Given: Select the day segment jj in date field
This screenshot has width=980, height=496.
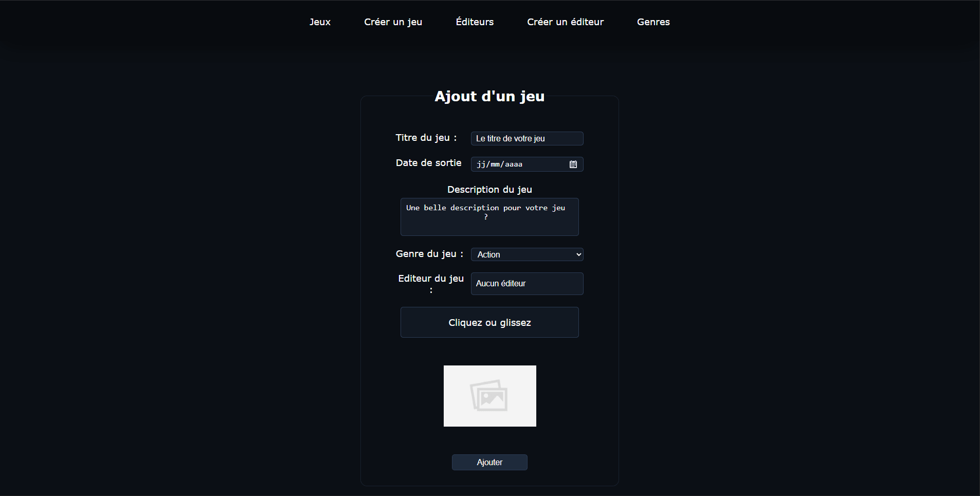Looking at the screenshot, I should (x=481, y=164).
